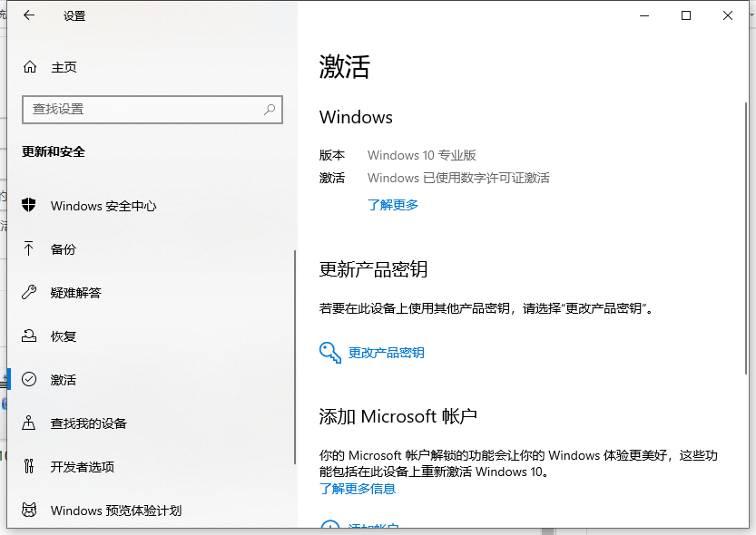This screenshot has height=535, width=756.
Task: Click the 疑难解答 wrench icon
Action: pyautogui.click(x=29, y=292)
